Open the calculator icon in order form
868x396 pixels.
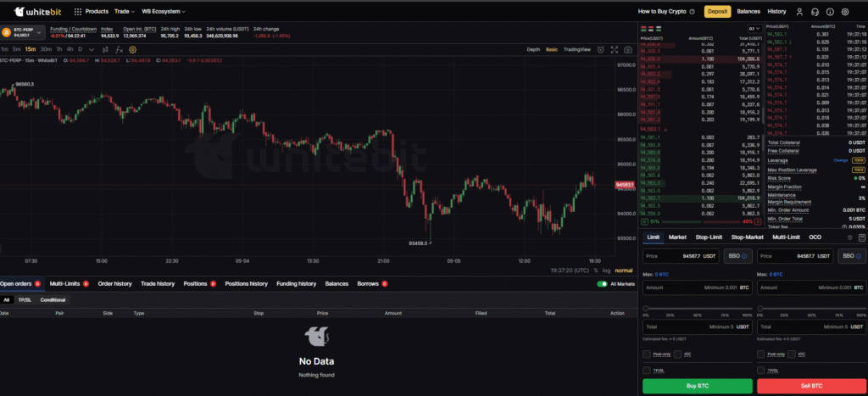tap(861, 237)
